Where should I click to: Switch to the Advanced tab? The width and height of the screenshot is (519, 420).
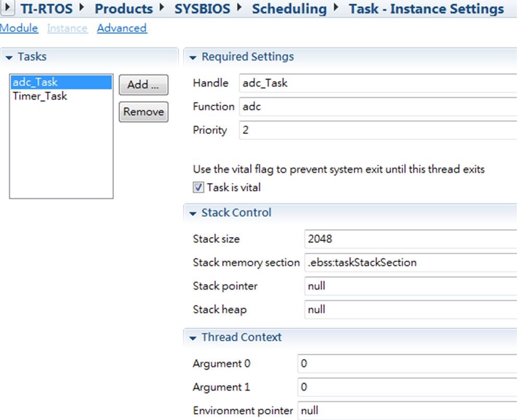pyautogui.click(x=122, y=28)
